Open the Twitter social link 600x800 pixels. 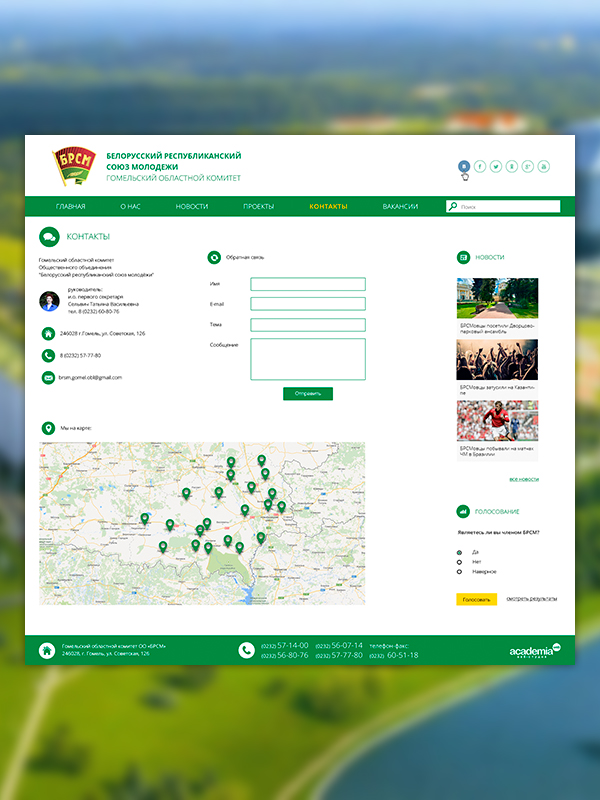(496, 166)
